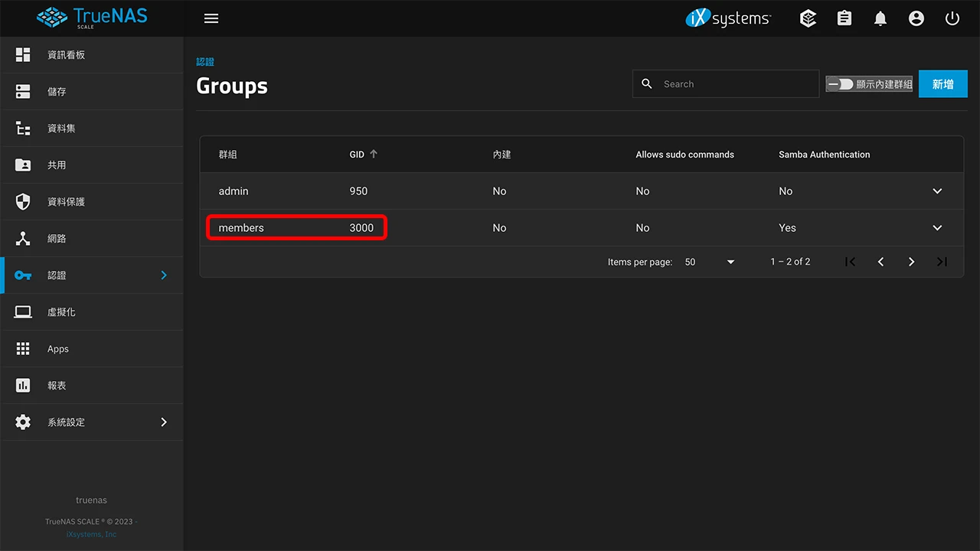The height and width of the screenshot is (551, 980).
Task: Click the search magnifier icon
Action: point(647,84)
